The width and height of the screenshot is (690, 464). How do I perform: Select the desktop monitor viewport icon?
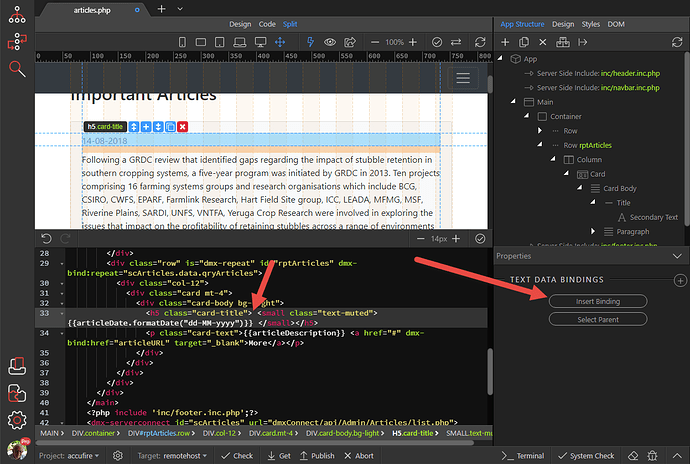click(x=258, y=42)
